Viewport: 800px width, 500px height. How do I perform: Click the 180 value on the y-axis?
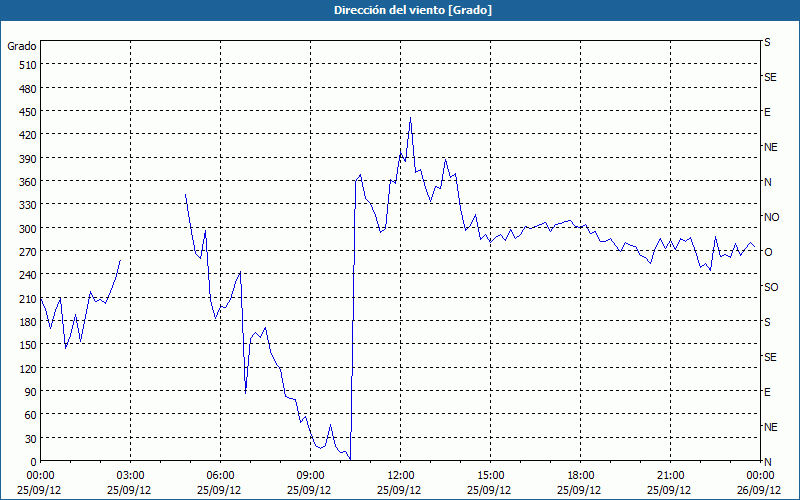point(28,321)
